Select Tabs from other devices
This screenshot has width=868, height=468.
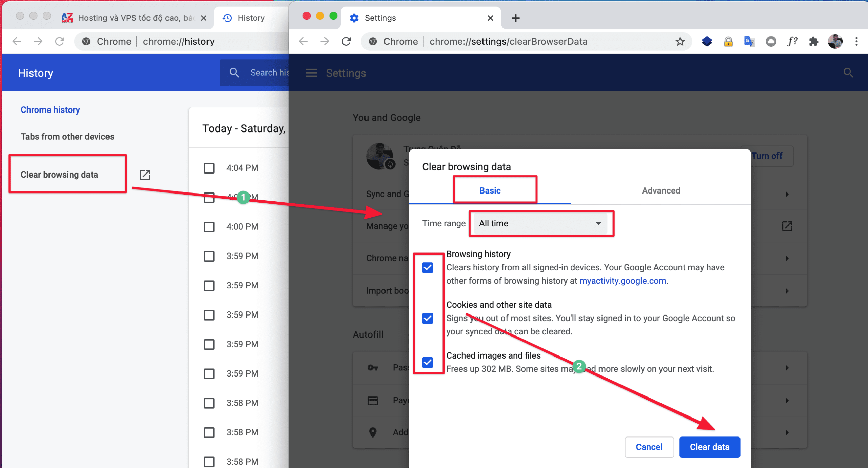click(67, 137)
